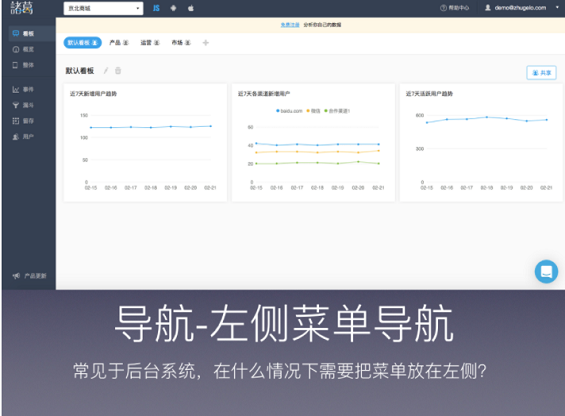Open the 帮助中心 help center

pyautogui.click(x=454, y=8)
